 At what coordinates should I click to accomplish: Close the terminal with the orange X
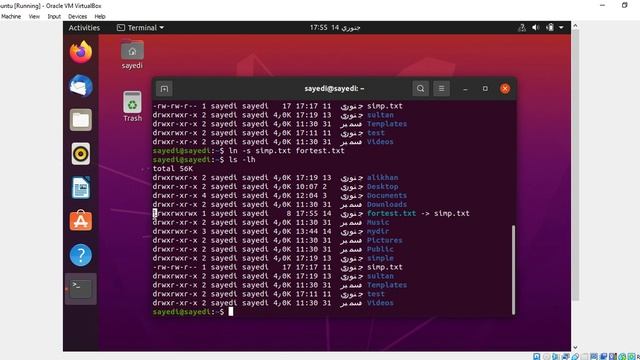505,89
